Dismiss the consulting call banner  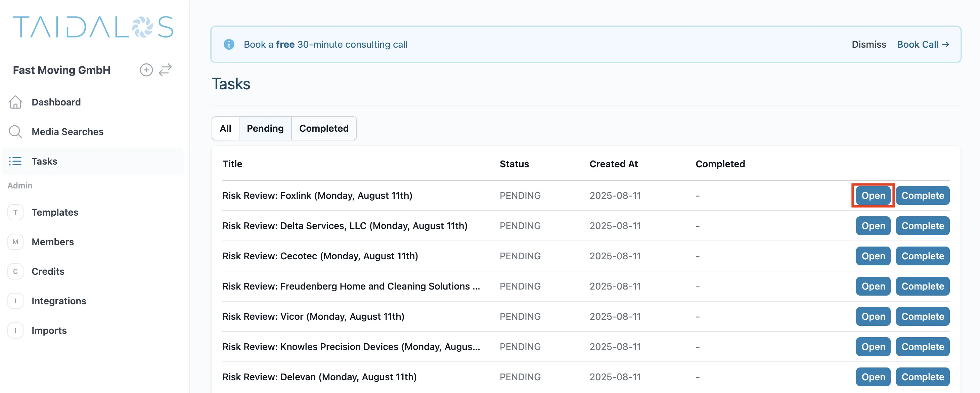click(868, 45)
